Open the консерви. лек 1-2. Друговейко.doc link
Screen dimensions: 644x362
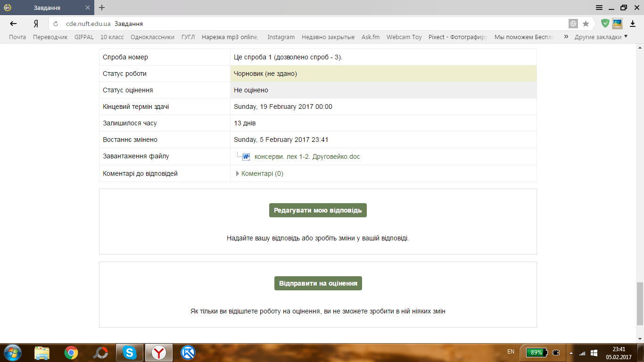(x=307, y=156)
